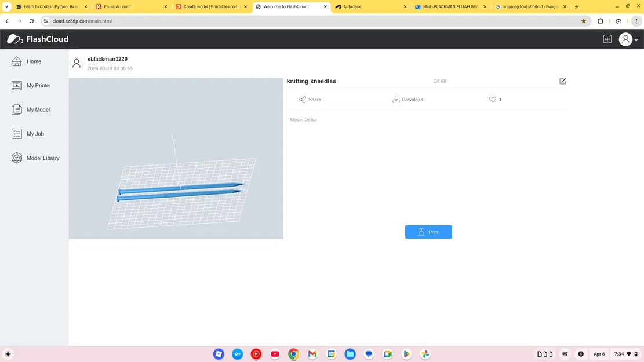Screen dimensions: 644x362
Task: Open the ChromeOS launcher button
Action: pyautogui.click(x=8, y=354)
